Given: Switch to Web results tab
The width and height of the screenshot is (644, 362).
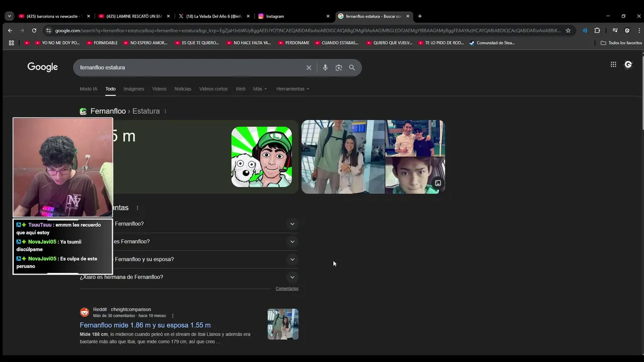Looking at the screenshot, I should (240, 89).
